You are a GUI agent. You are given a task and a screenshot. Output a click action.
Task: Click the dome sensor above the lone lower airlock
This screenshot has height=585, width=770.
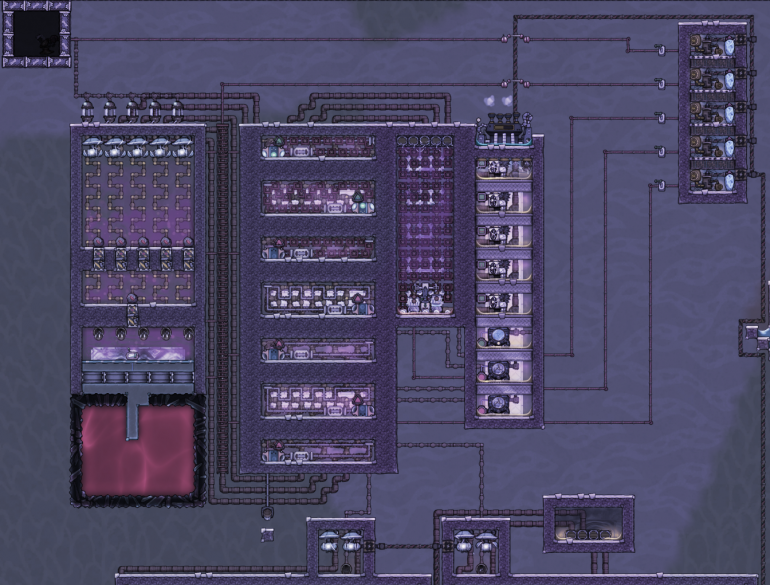132,298
